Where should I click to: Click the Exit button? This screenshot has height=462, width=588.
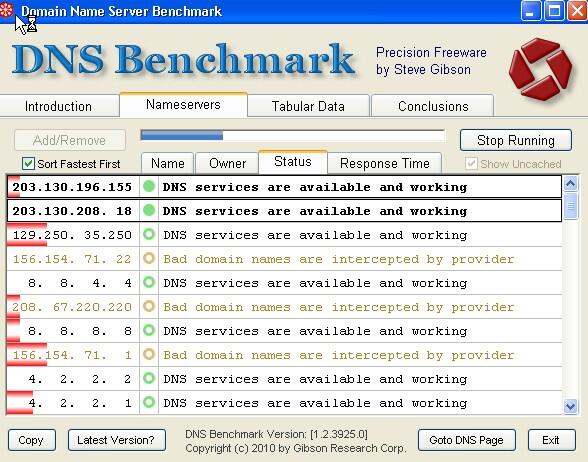coord(551,440)
